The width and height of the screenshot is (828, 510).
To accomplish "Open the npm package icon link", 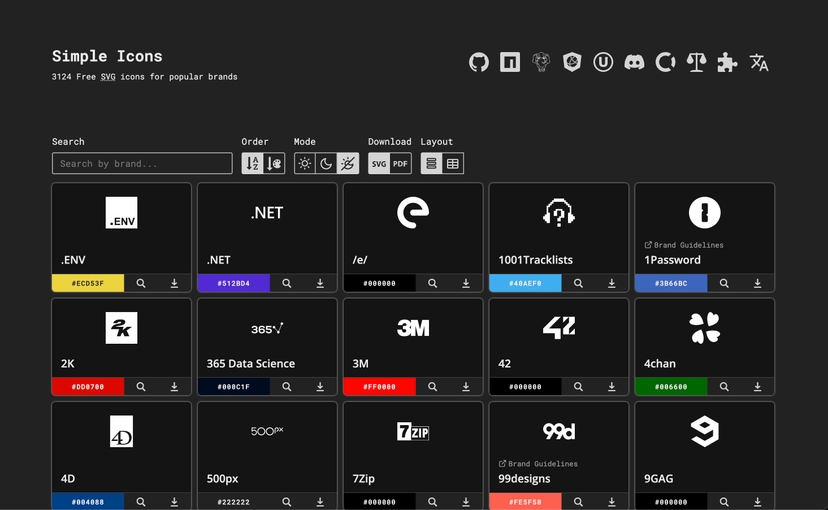I will point(510,63).
